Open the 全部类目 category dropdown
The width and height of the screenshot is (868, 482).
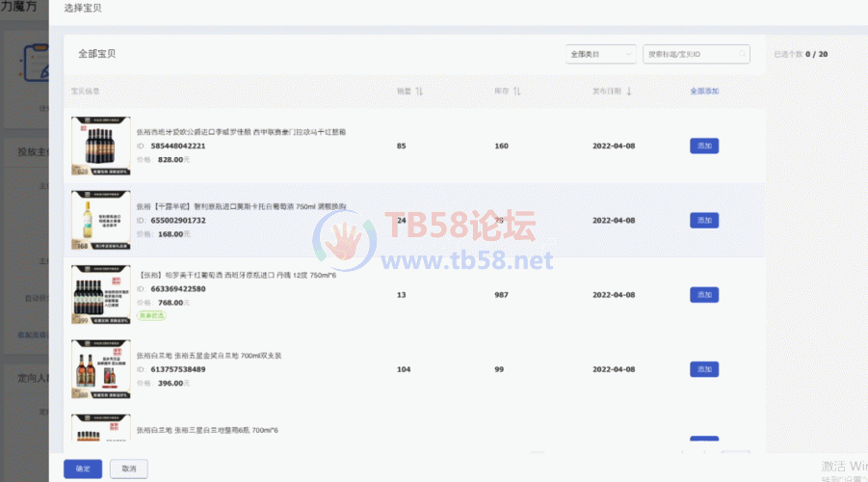click(601, 55)
